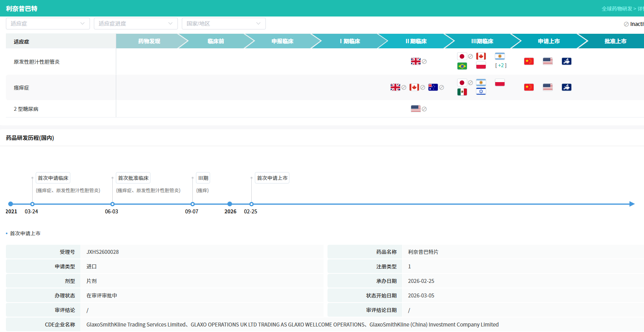
Task: Click the Australia flag in the 瘙痒症 row
Action: [x=433, y=87]
